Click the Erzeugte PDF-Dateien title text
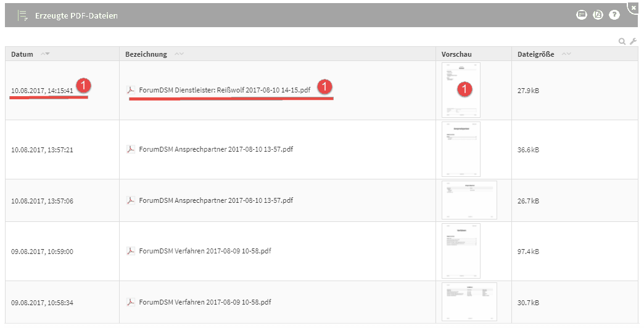The width and height of the screenshot is (644, 328). [x=76, y=15]
